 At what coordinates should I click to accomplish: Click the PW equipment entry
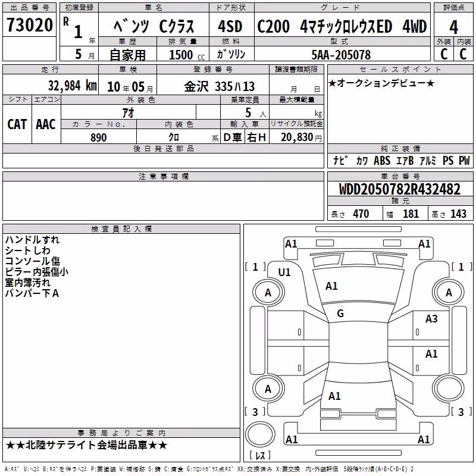[x=464, y=161]
